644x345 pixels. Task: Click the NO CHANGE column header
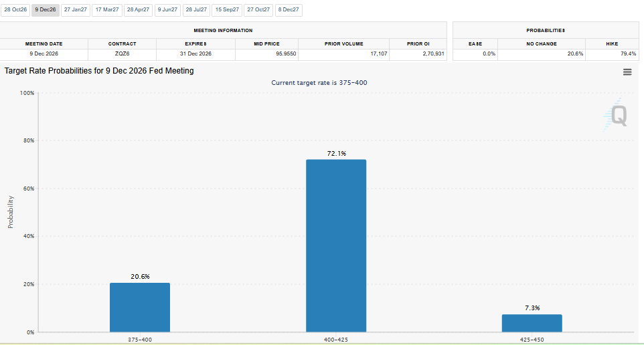pyautogui.click(x=542, y=44)
